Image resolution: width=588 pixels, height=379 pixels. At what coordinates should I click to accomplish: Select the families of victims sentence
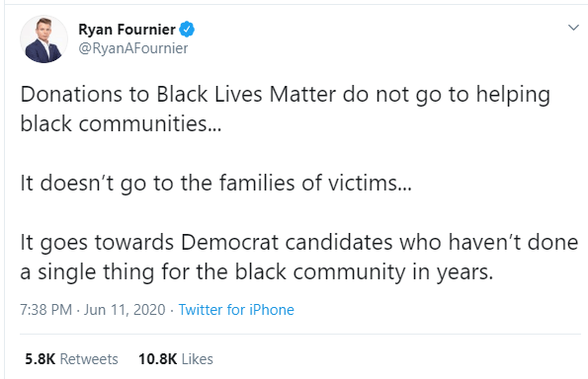pyautogui.click(x=216, y=184)
